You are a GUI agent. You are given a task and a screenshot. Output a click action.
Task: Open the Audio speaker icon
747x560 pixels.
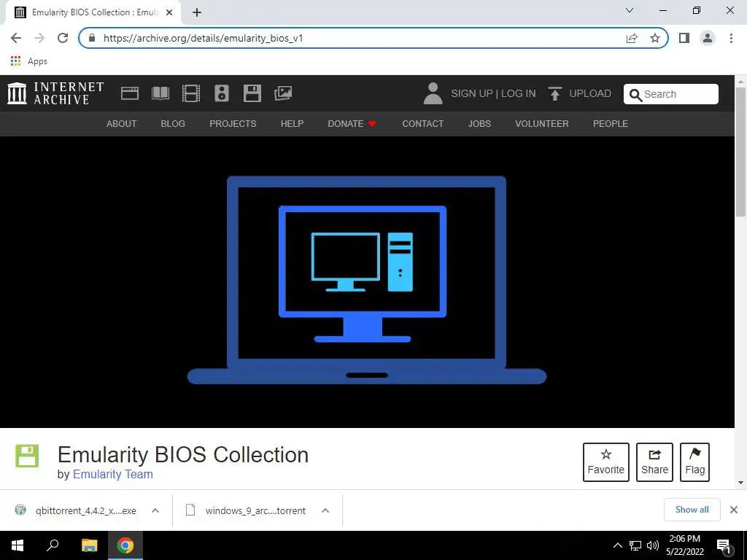[222, 93]
